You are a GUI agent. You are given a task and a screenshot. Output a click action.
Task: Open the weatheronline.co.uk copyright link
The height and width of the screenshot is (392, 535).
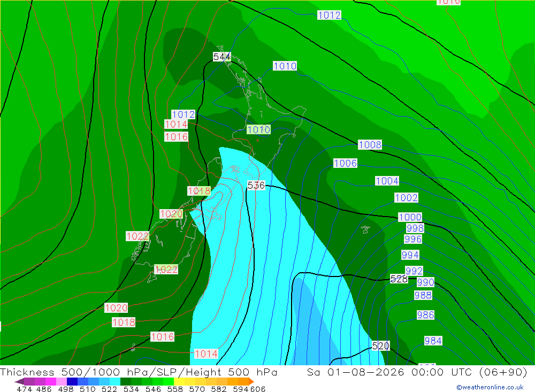pyautogui.click(x=490, y=387)
